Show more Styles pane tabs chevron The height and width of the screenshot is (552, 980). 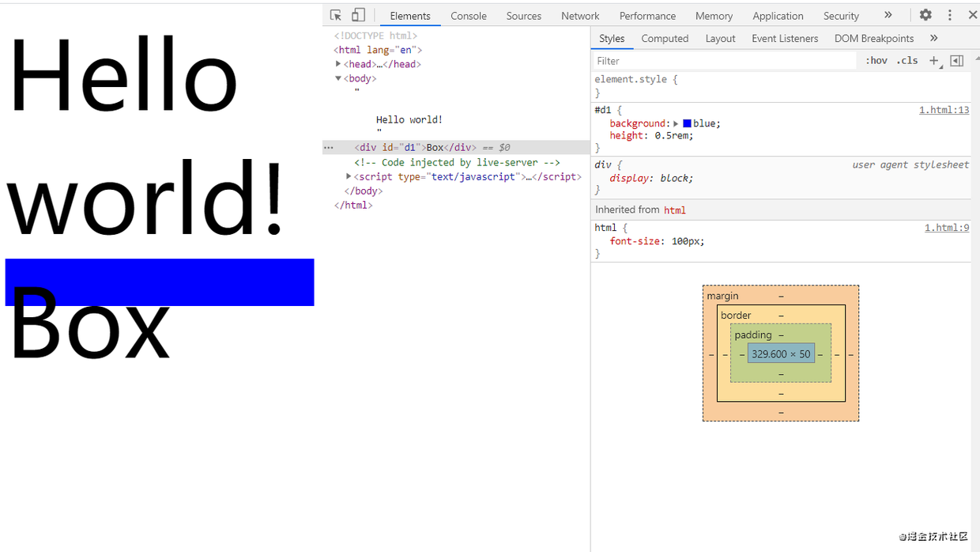tap(934, 38)
